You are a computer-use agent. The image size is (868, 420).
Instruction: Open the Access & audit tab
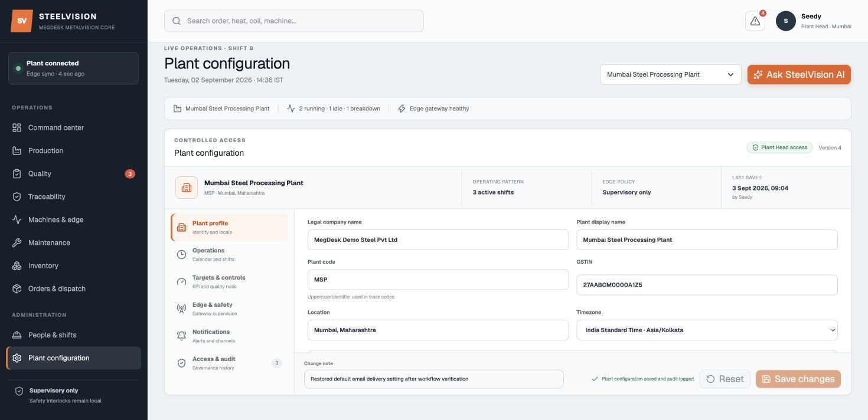[230, 363]
